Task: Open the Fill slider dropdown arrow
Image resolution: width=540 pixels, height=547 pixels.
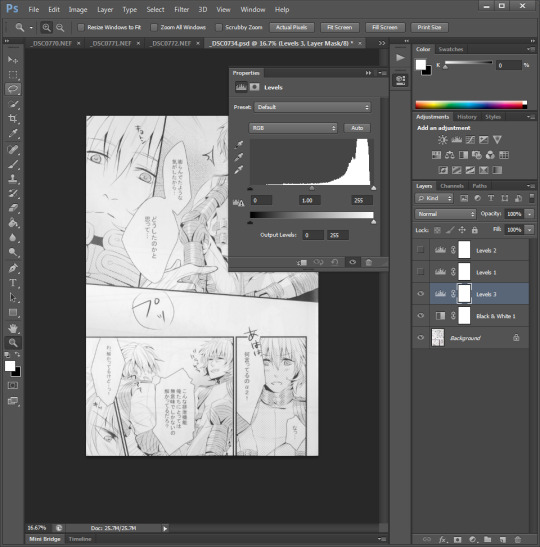Action: tap(530, 230)
